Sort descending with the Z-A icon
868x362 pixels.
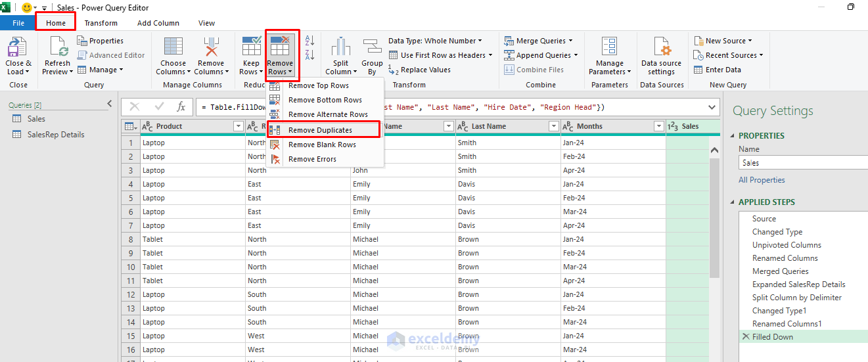[x=310, y=55]
